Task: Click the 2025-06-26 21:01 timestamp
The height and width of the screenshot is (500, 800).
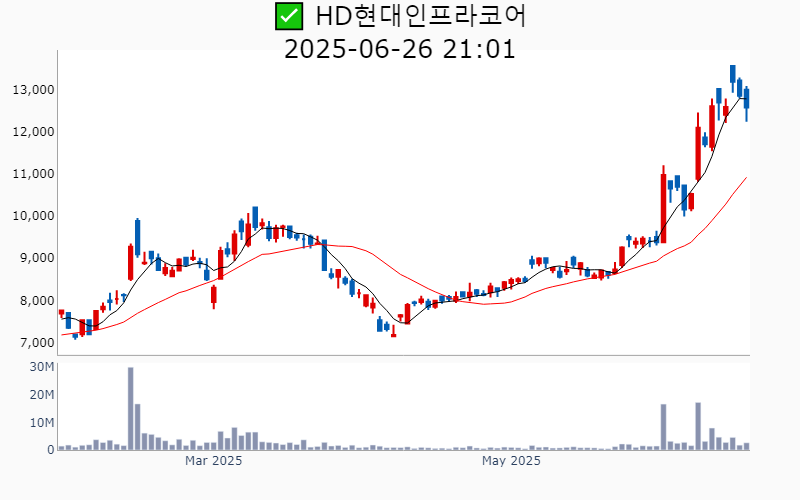Action: tap(399, 49)
